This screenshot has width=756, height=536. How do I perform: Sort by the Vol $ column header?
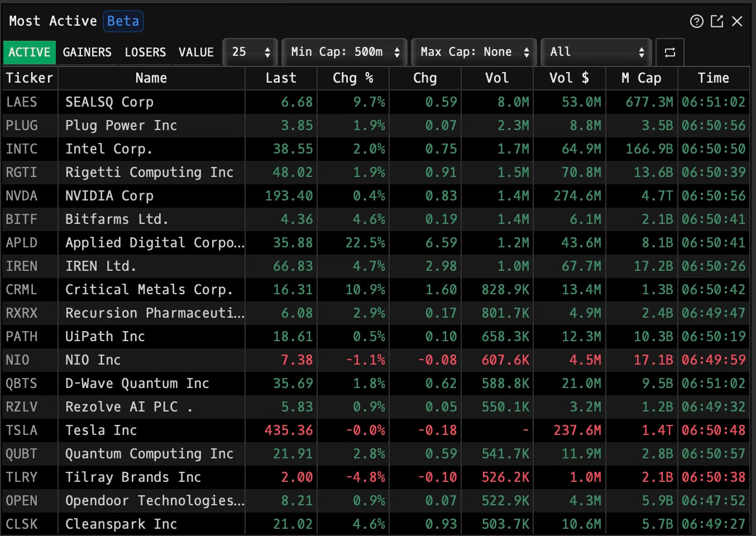pos(569,78)
